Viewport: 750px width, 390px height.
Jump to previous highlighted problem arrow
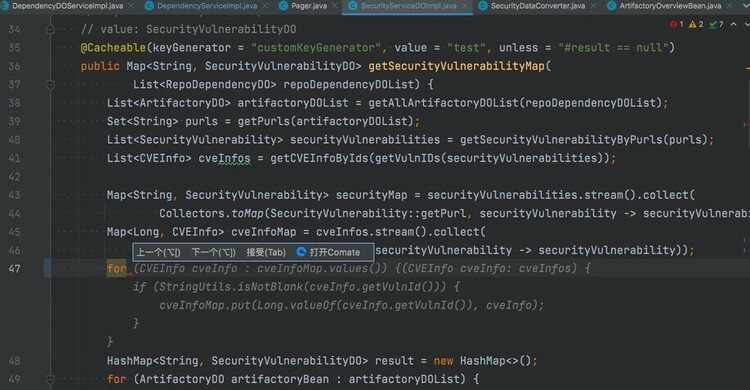[x=733, y=24]
